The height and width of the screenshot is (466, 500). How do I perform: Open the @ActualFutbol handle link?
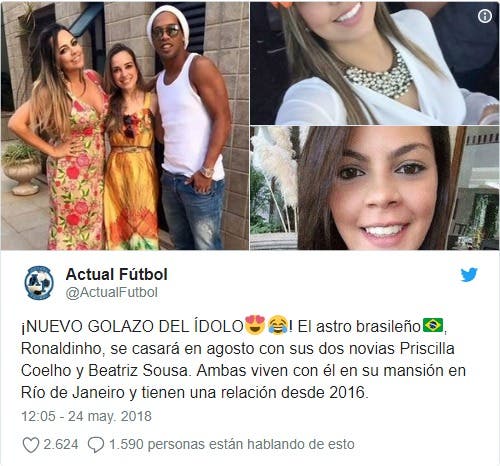(x=112, y=292)
